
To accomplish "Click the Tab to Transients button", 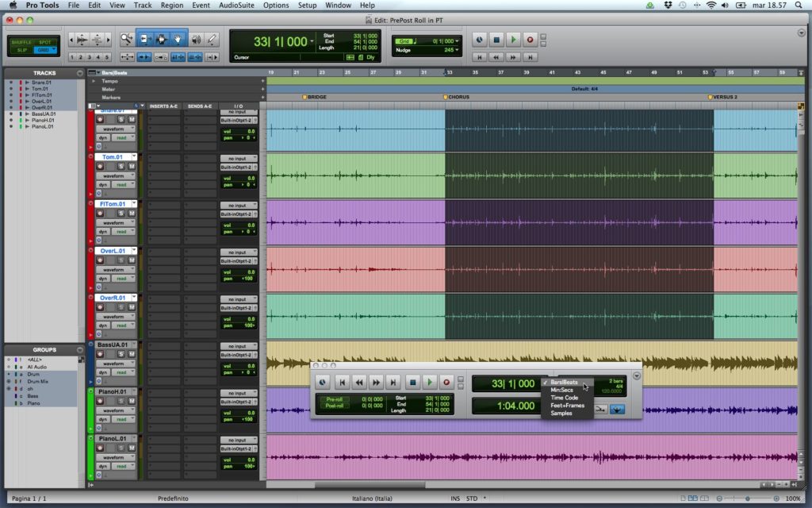I will (144, 57).
